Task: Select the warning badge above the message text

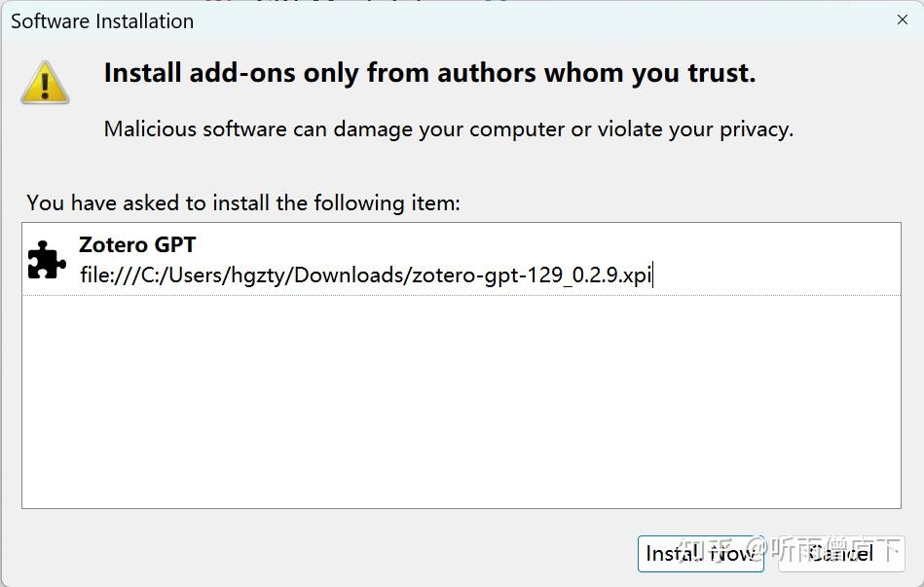Action: click(x=45, y=84)
